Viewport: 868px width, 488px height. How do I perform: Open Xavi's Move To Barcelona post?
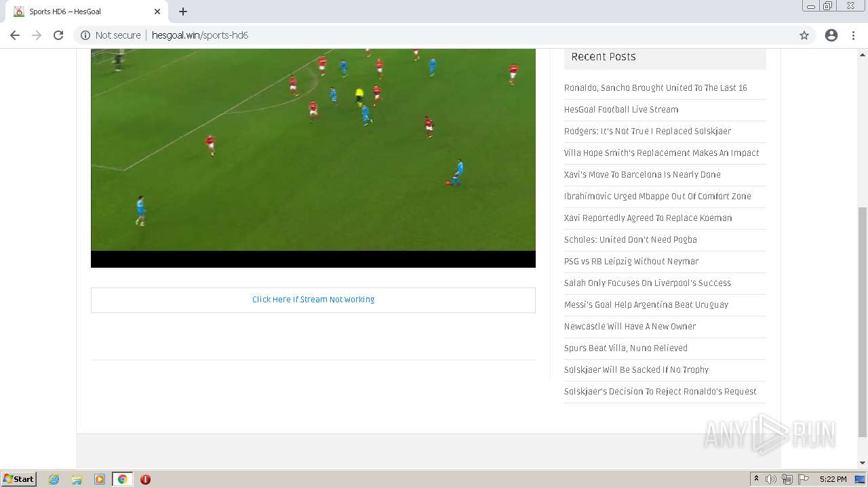coord(642,175)
